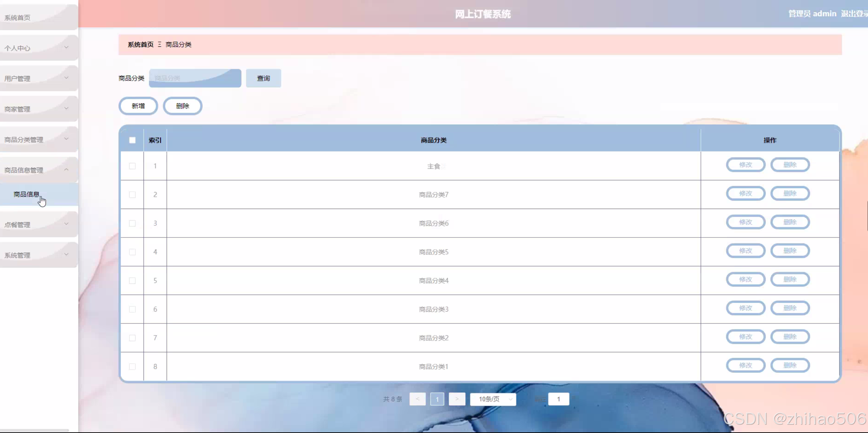Select page 1 in pagination
The height and width of the screenshot is (433, 868).
(437, 399)
